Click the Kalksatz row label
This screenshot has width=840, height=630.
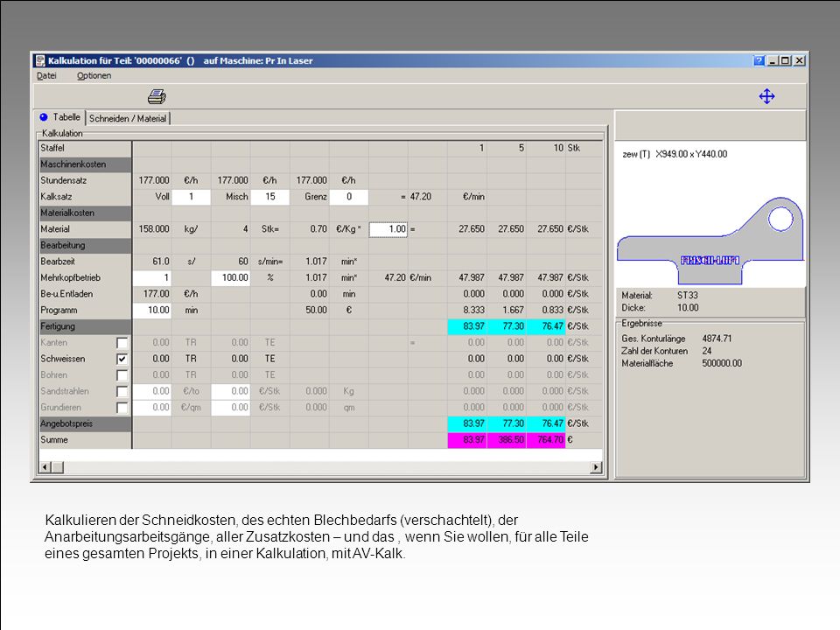point(56,197)
